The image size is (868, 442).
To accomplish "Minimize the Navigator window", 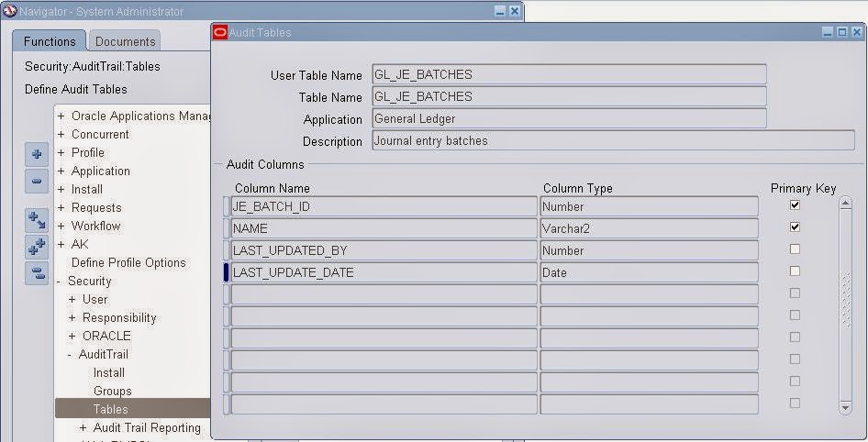I will pos(500,11).
